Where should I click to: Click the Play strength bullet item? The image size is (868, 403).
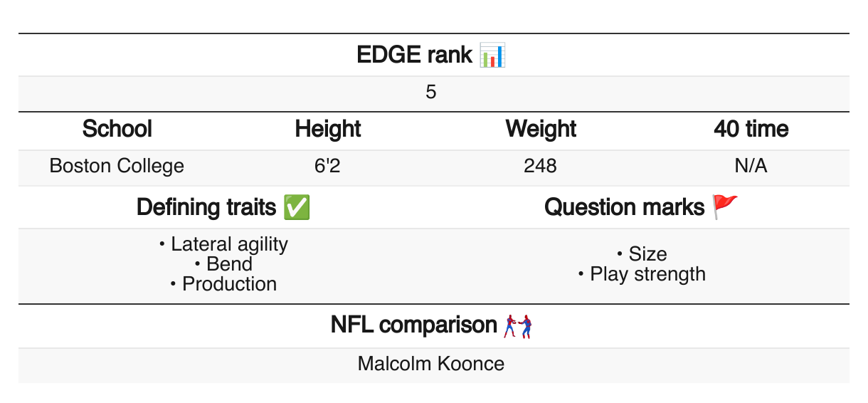pos(647,274)
